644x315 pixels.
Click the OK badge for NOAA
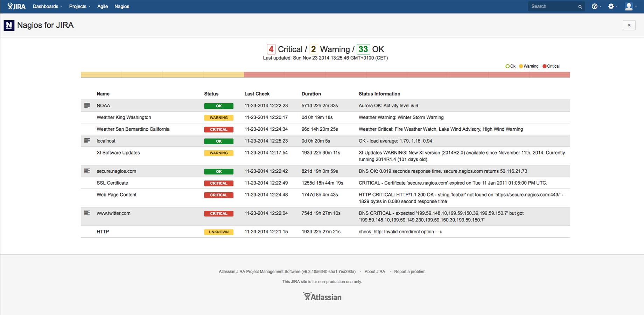(x=219, y=106)
